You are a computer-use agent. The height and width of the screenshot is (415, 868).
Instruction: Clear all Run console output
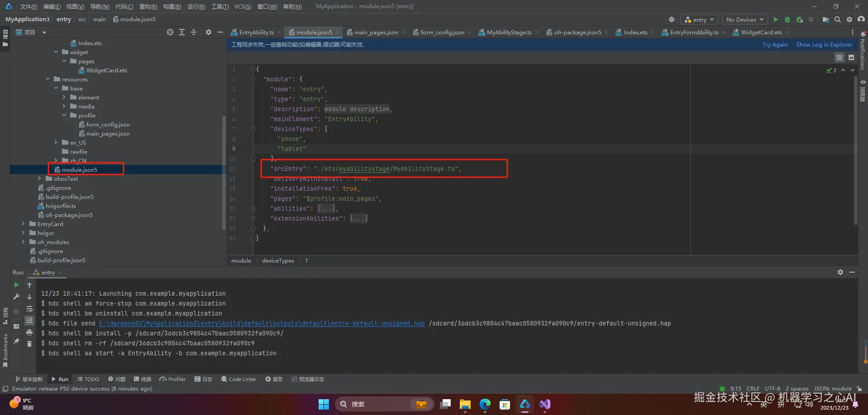(x=29, y=344)
